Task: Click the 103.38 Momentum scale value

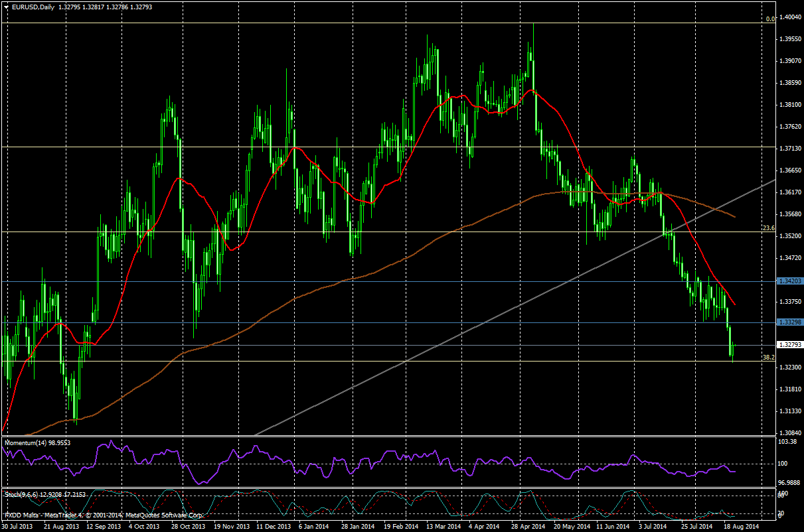Action: [788, 441]
